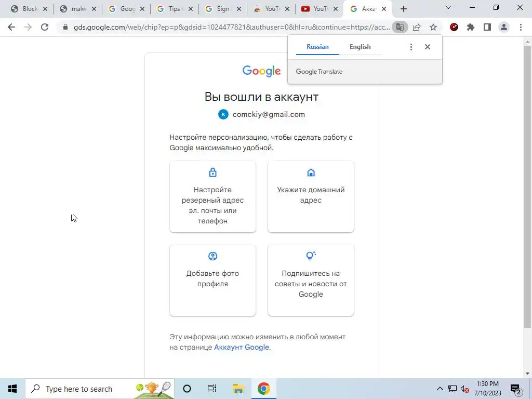532x399 pixels.
Task: Select Russian in the translate popup
Action: 317,47
